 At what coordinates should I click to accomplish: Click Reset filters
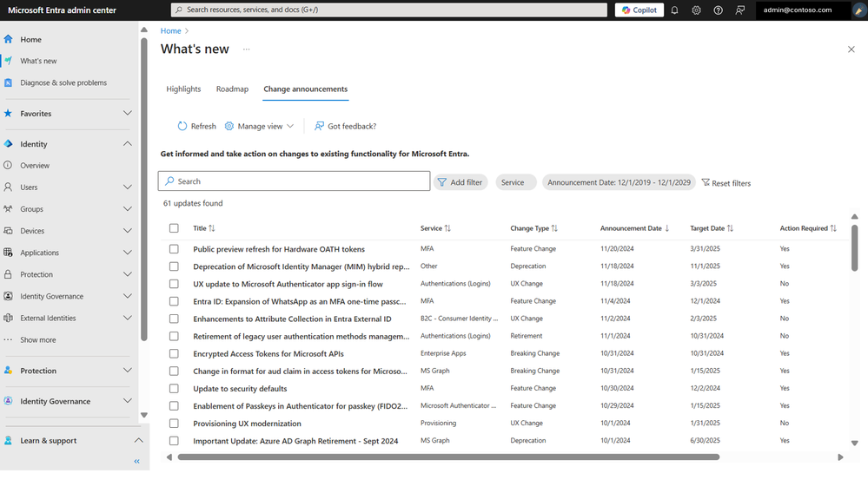726,183
